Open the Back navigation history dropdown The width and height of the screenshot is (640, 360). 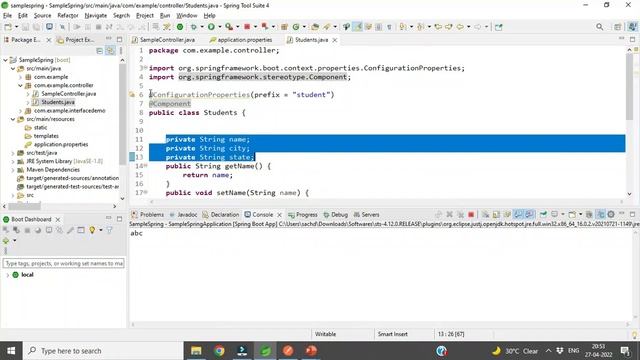click(469, 27)
